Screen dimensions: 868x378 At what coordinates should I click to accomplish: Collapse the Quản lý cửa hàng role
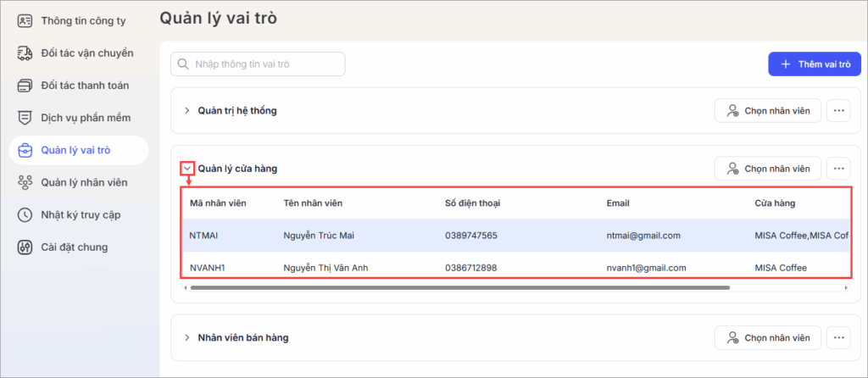click(187, 169)
